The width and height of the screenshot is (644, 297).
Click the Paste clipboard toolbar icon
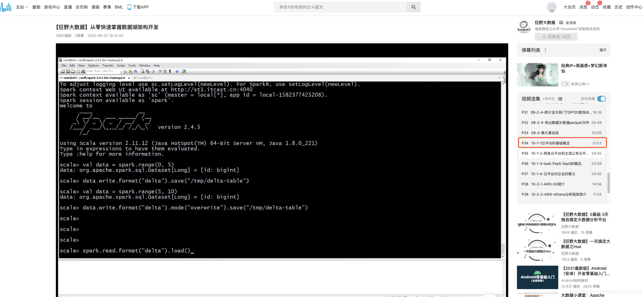pyautogui.click(x=130, y=71)
